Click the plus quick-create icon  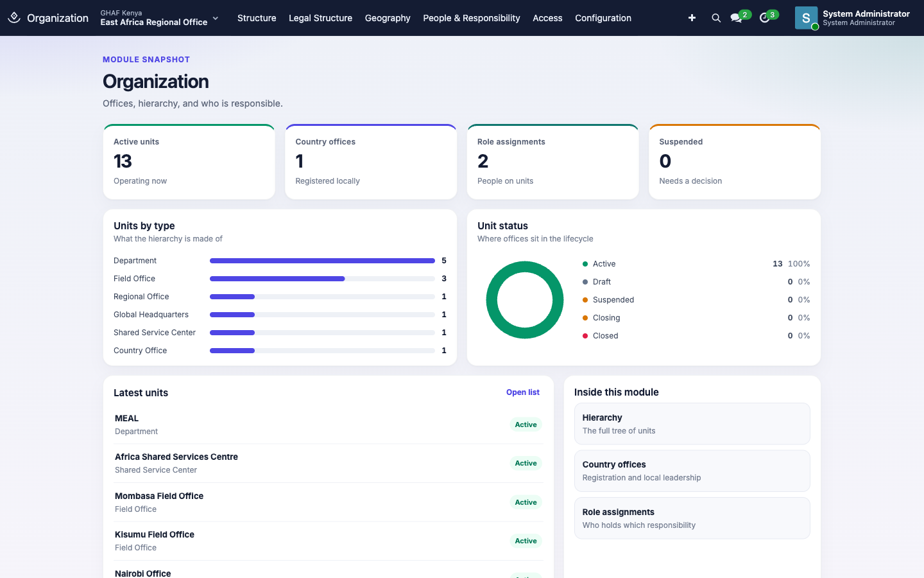pyautogui.click(x=692, y=18)
